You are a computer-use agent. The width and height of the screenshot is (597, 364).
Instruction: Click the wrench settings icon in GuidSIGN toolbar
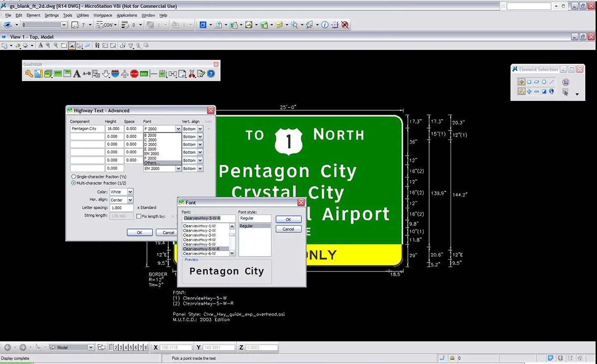[29, 74]
